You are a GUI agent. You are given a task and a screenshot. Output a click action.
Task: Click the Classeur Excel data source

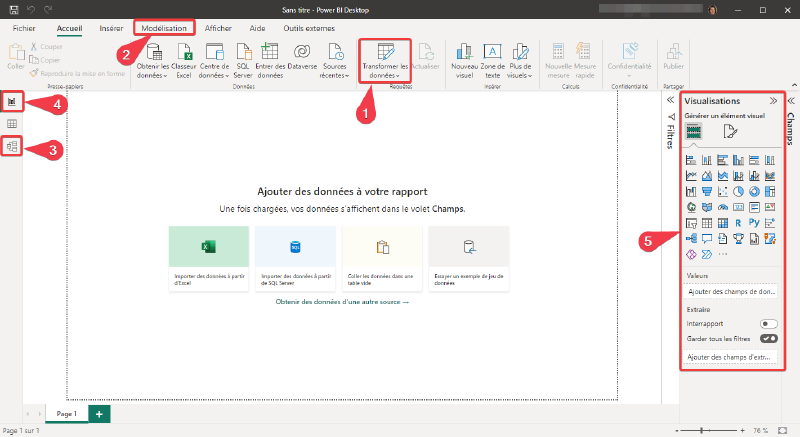(184, 61)
